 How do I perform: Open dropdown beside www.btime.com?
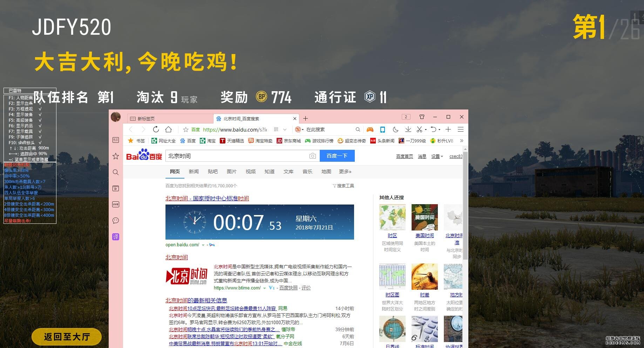pos(264,288)
